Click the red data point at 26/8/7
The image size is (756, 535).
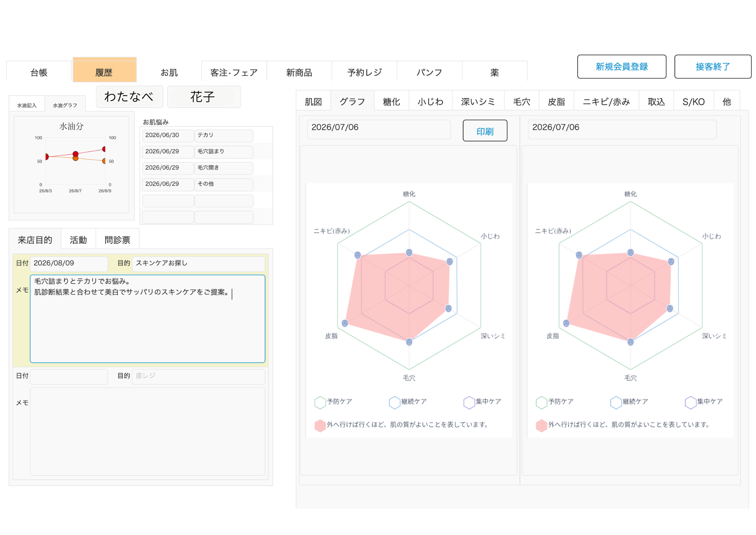76,154
